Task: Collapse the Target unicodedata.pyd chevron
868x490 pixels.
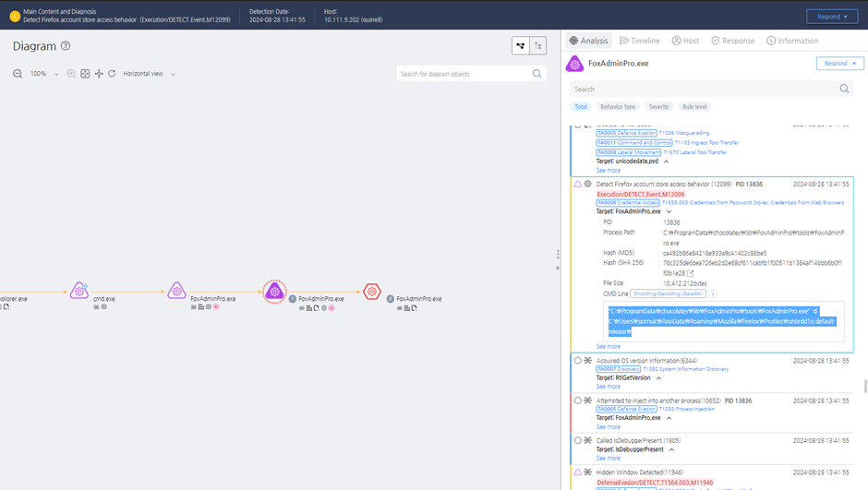Action: click(x=667, y=161)
